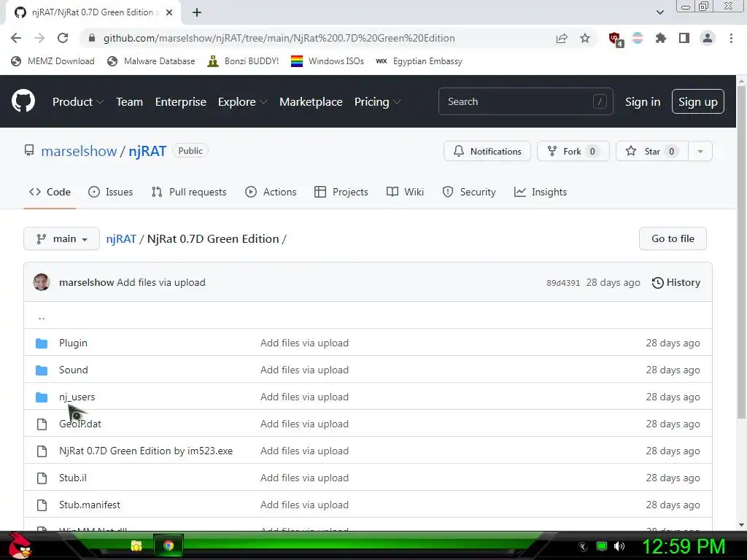Click the Stub.il file icon
747x560 pixels.
[42, 478]
